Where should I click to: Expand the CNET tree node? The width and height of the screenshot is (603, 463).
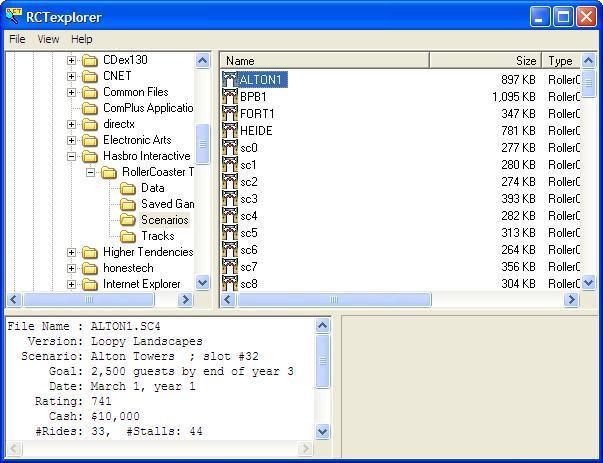point(71,76)
